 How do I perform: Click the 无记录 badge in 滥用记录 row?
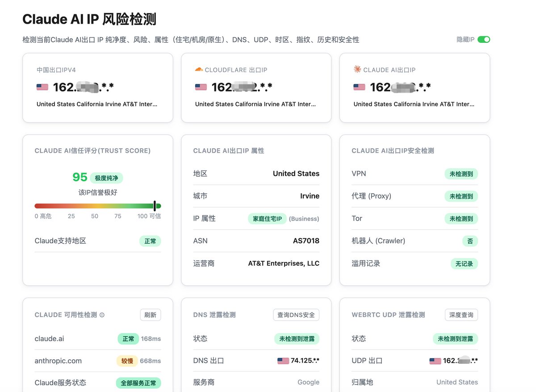[464, 263]
